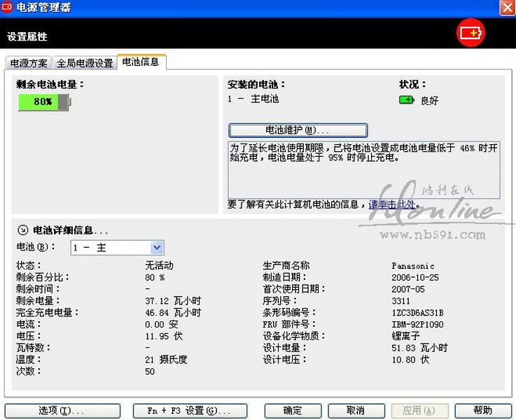
Task: Collapse the 电池详细信息 section arrow
Action: tap(22, 230)
